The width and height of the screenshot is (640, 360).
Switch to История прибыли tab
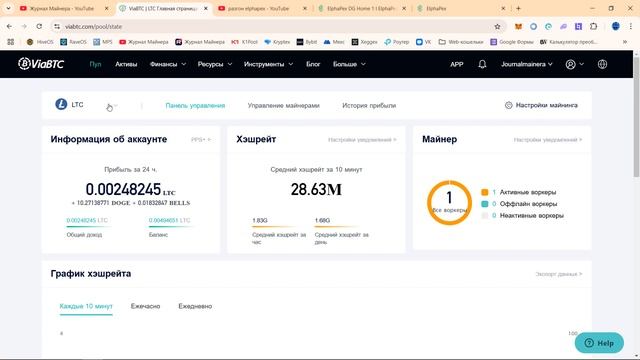click(369, 105)
